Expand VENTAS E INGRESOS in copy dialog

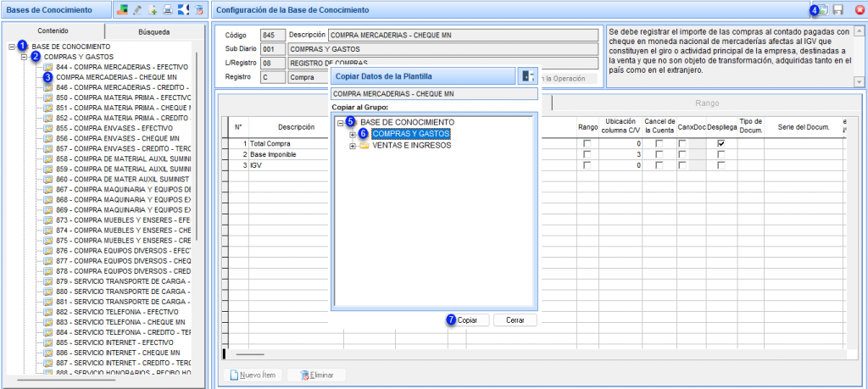[x=352, y=146]
